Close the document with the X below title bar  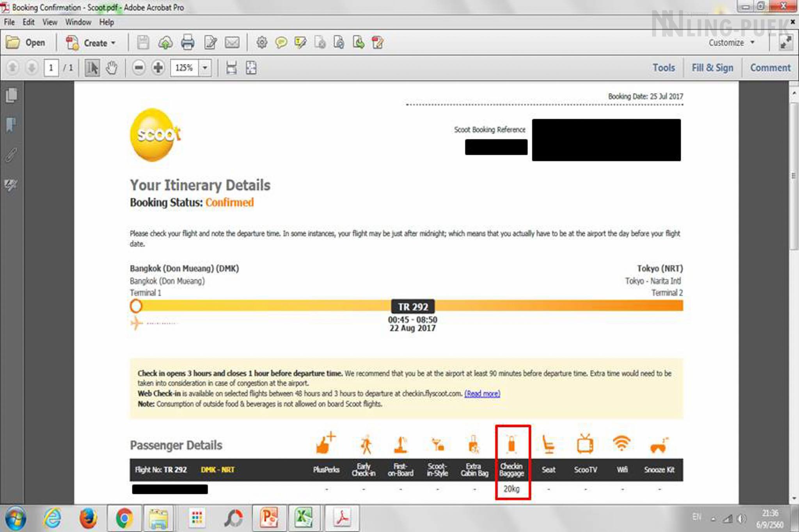[x=793, y=22]
